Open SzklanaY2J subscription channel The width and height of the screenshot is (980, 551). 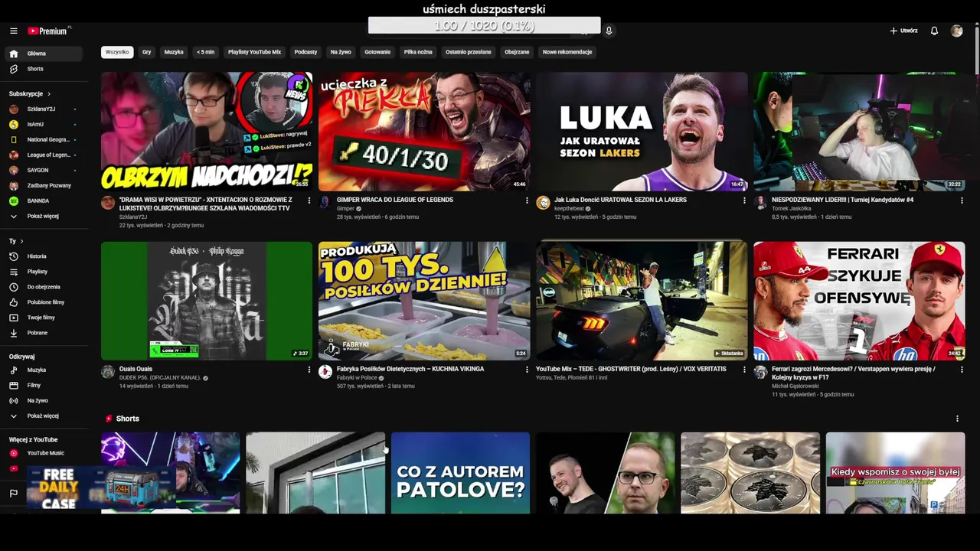point(43,109)
